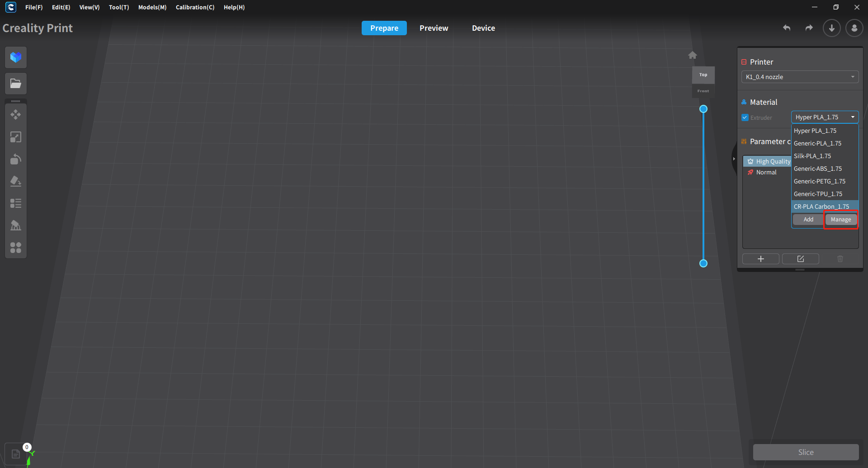868x468 pixels.
Task: Open the Models(M) menu
Action: pos(152,7)
